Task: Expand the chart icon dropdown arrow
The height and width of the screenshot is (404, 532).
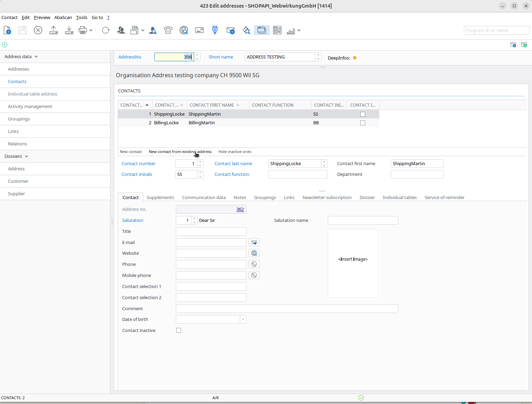Action: point(299,30)
